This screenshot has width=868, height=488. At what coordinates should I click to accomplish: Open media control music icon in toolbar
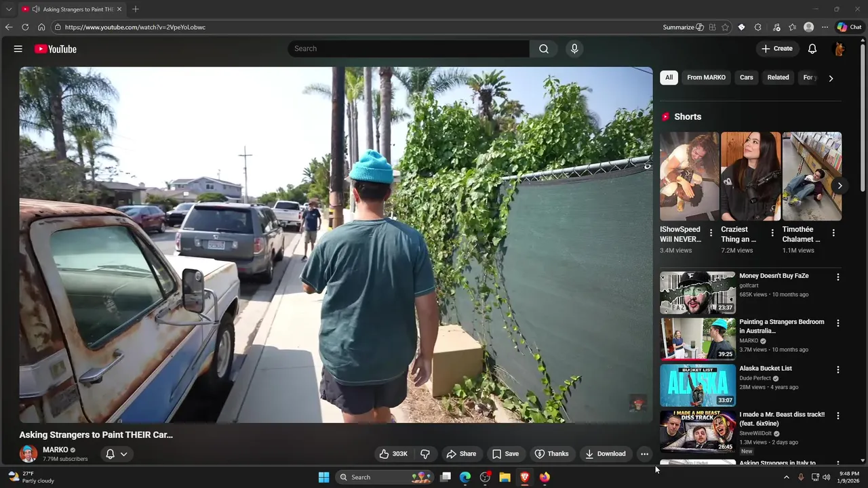(776, 27)
